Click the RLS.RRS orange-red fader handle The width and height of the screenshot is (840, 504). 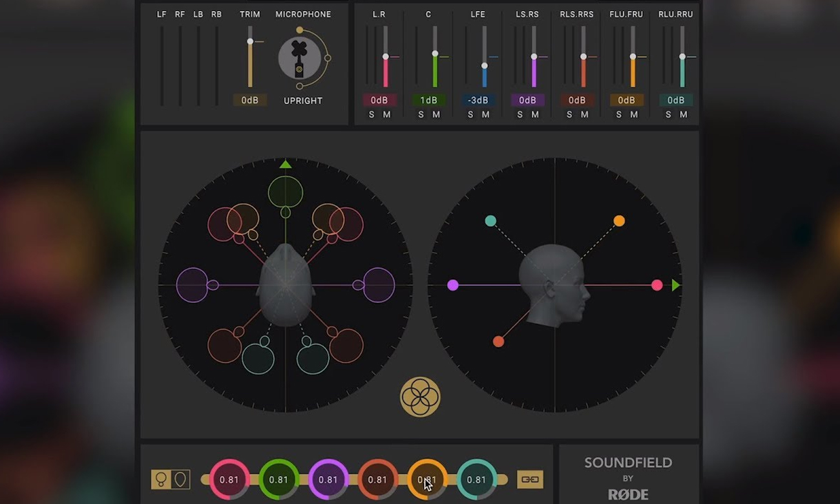click(x=583, y=57)
